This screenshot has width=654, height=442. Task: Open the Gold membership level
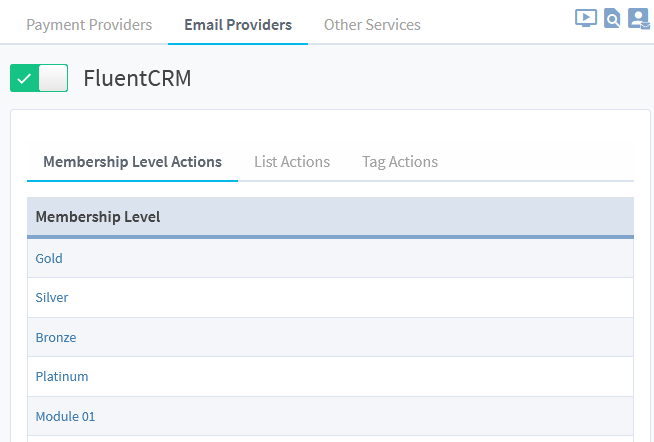(x=49, y=258)
